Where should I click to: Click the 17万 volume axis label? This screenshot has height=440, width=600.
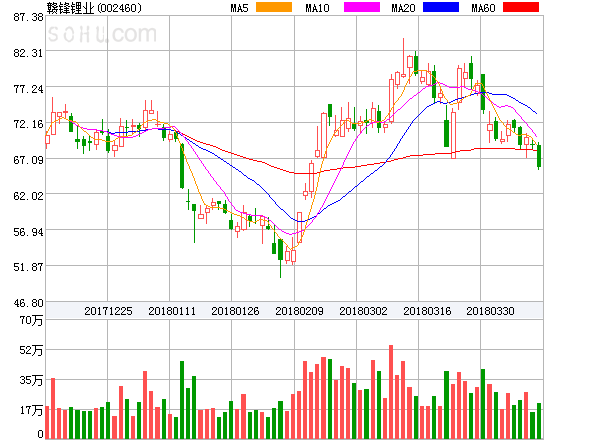coord(31,411)
